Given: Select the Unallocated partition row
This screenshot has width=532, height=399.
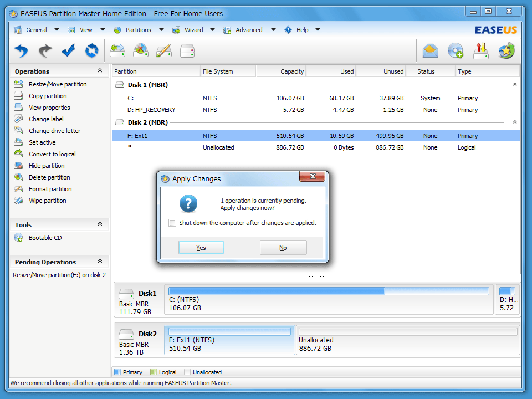Looking at the screenshot, I should pyautogui.click(x=316, y=147).
